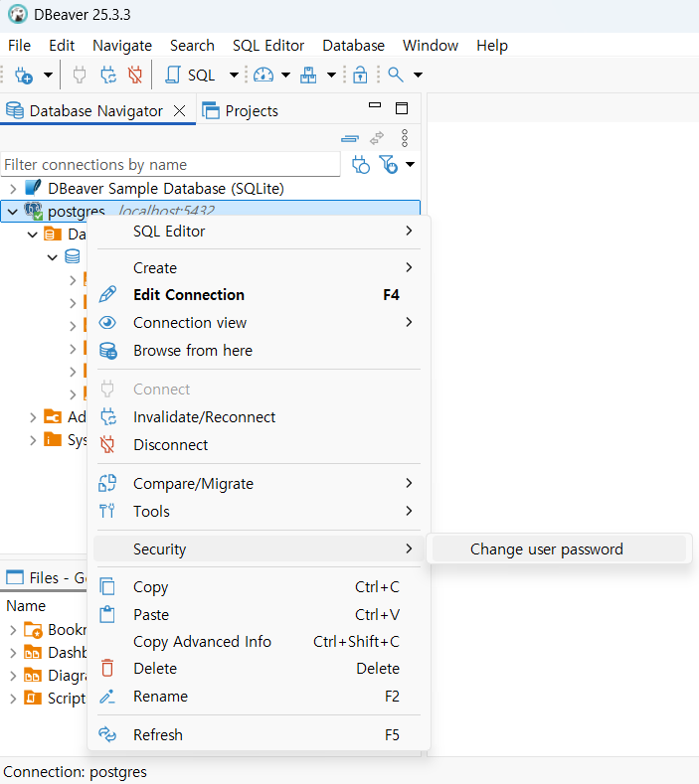Click the Filter connections by name field
Viewport: 699px width, 784px height.
pyautogui.click(x=170, y=165)
